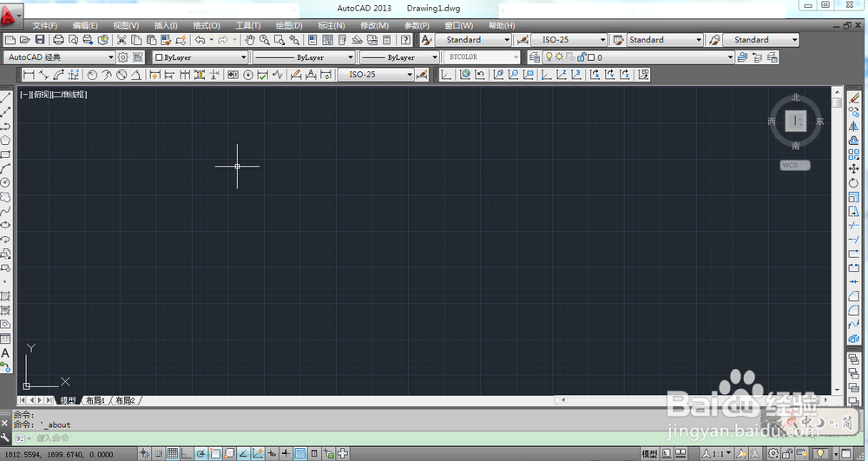Open the layer 0 dropdown list
The image size is (868, 461).
click(x=639, y=57)
